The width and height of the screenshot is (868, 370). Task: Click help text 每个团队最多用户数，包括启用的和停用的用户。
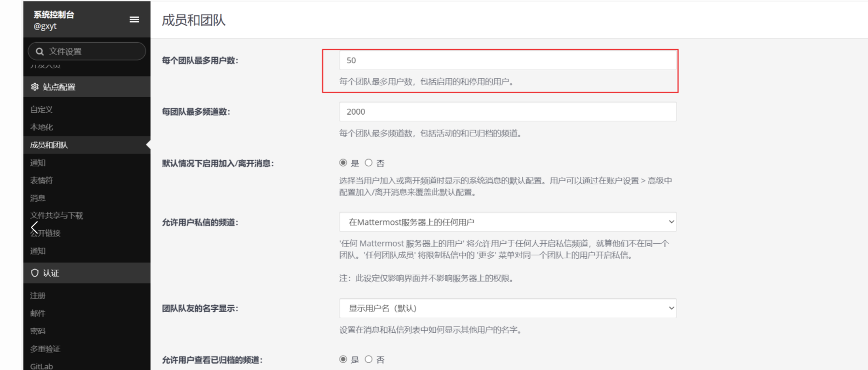tap(428, 82)
